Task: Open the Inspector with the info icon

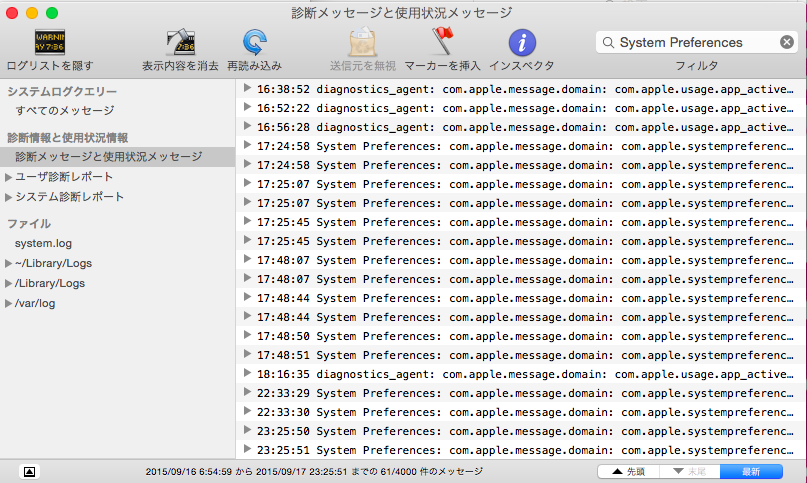Action: 522,42
